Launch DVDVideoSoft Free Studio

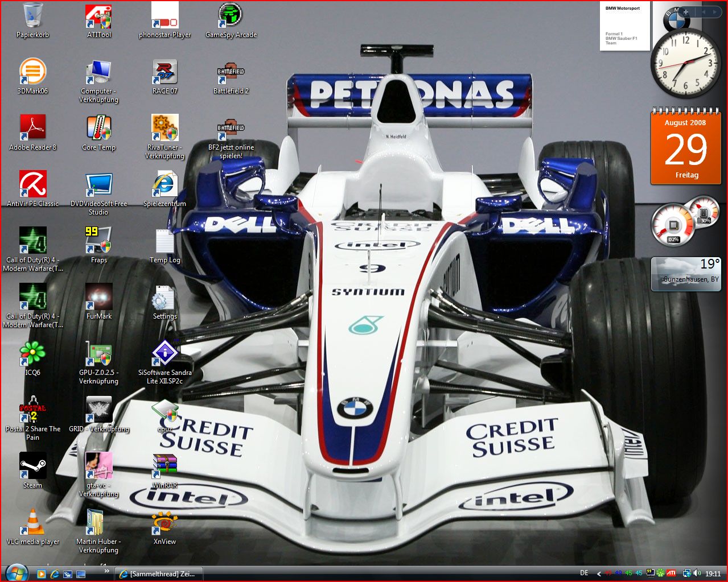point(98,193)
